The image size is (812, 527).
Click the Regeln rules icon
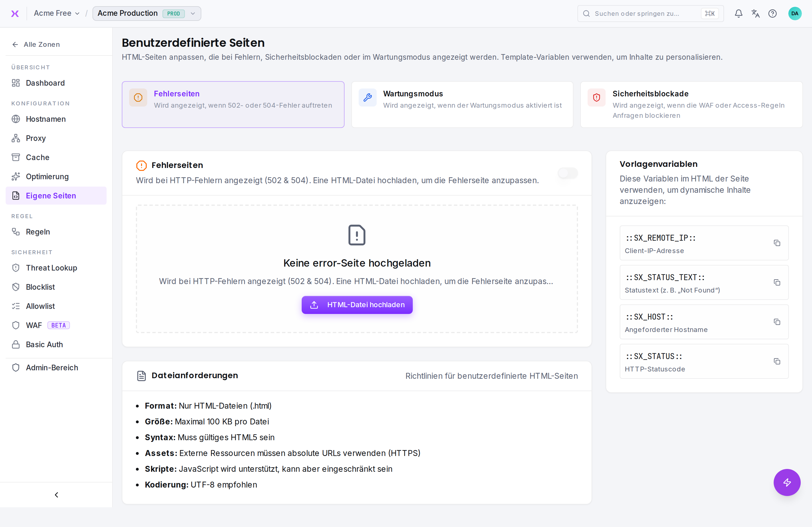click(16, 232)
